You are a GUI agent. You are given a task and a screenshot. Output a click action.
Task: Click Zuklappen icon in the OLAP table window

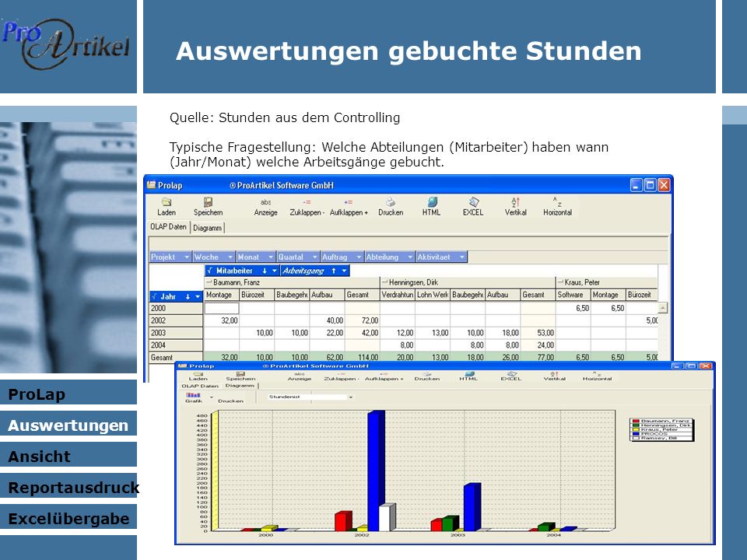pos(307,202)
